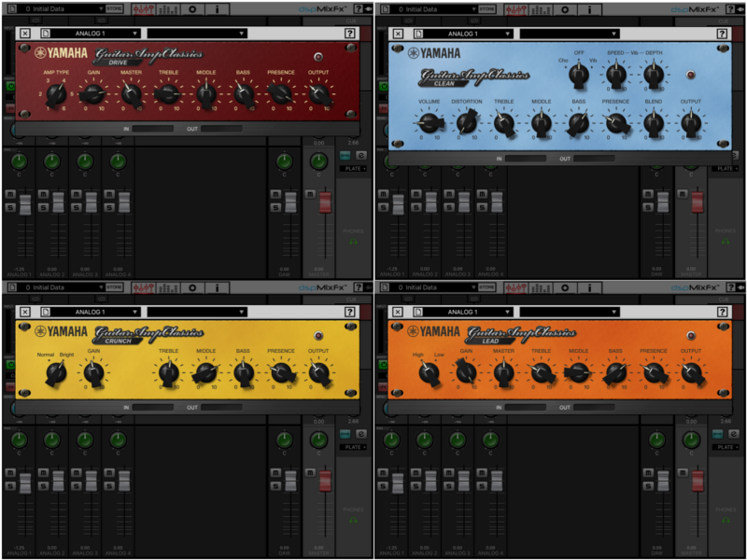Flip the High/Low switch on Lead amp

point(429,372)
